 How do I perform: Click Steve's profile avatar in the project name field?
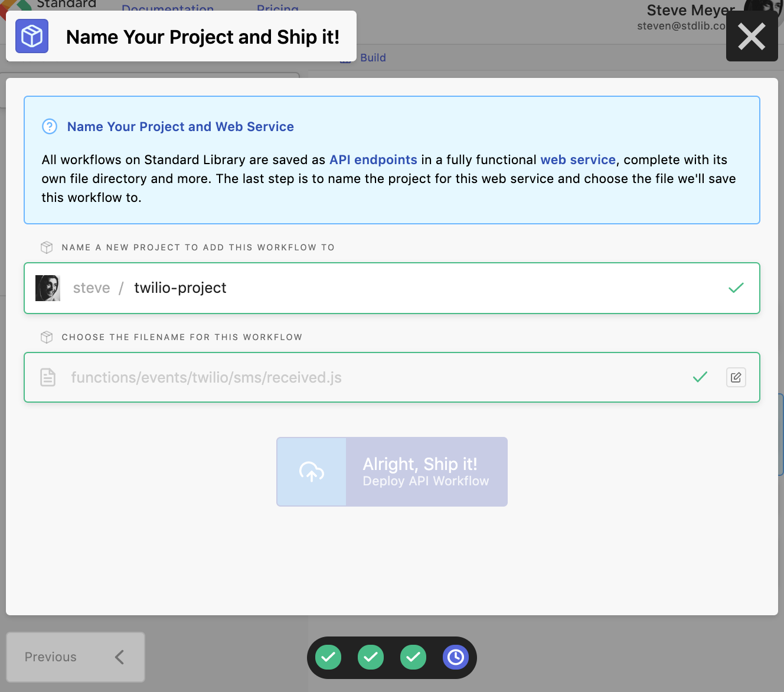coord(48,288)
